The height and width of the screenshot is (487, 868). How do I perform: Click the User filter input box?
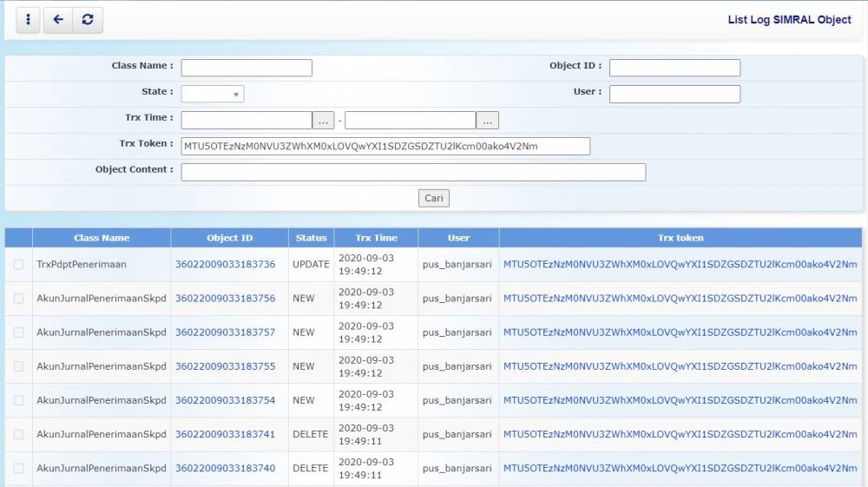point(674,94)
